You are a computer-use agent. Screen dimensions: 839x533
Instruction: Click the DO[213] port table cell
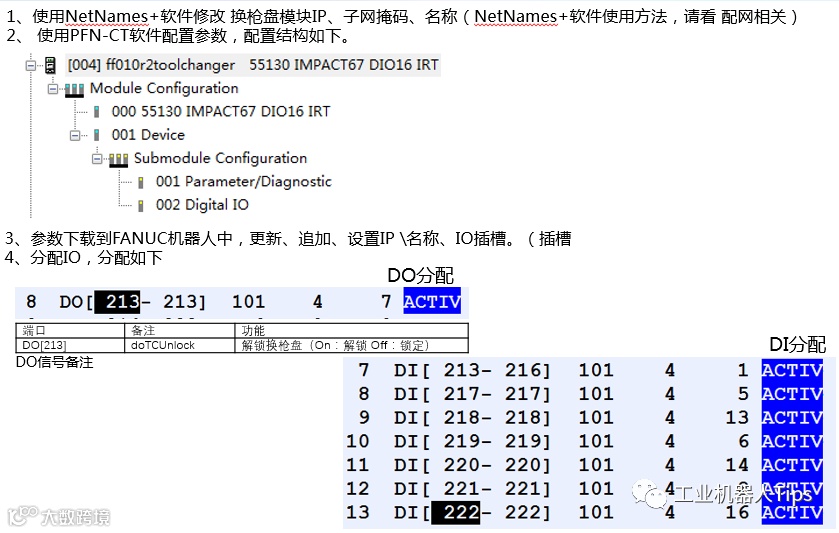70,345
